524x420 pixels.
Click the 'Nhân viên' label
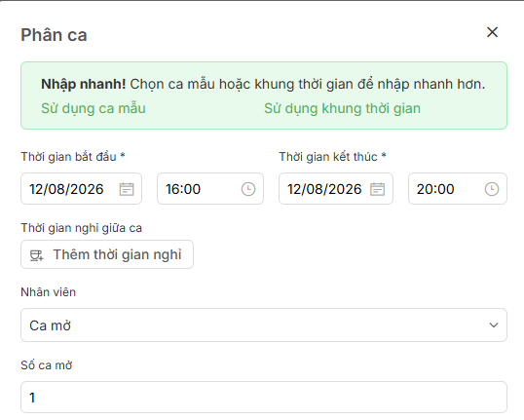48,292
